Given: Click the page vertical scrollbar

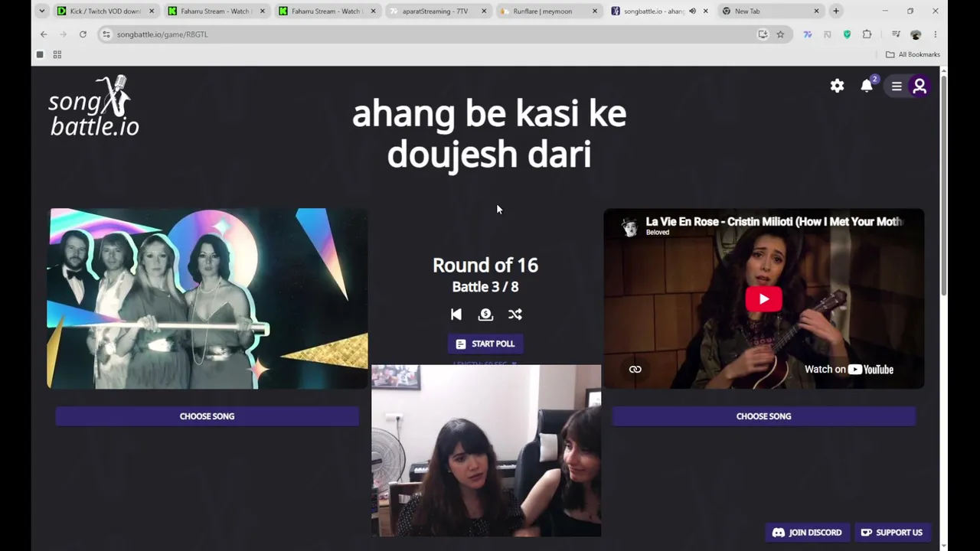Looking at the screenshot, I should pos(944,184).
